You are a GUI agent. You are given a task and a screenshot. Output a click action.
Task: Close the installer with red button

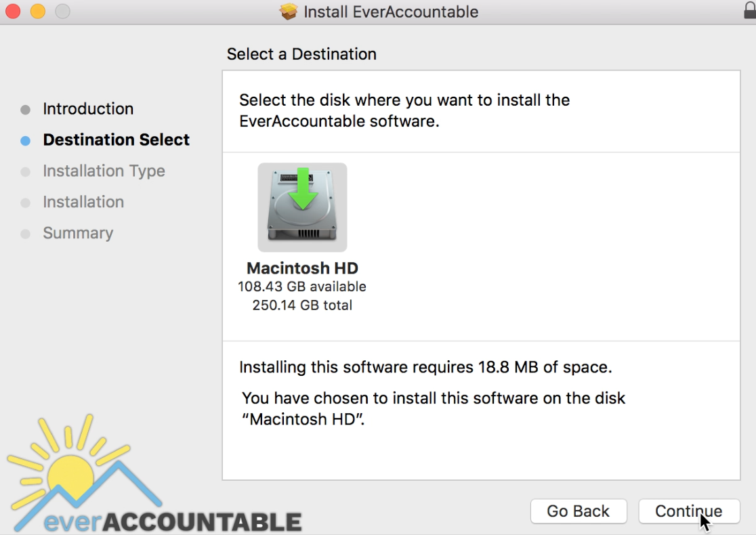(x=13, y=11)
